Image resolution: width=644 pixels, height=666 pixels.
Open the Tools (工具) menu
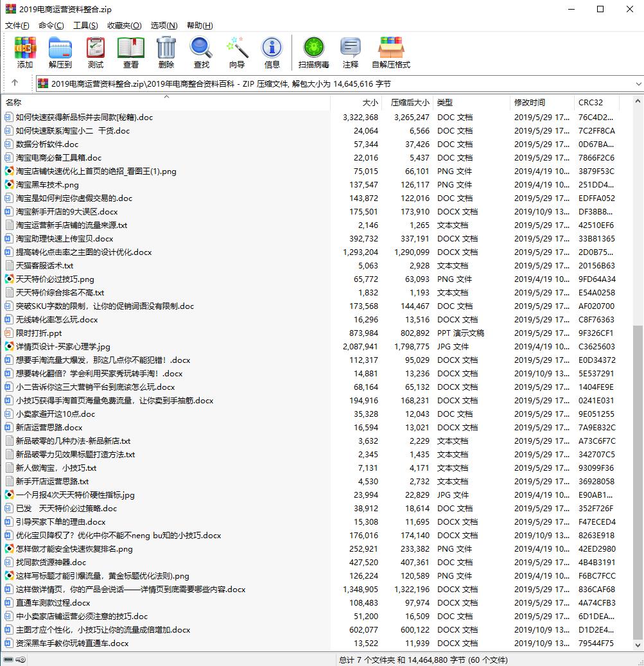[x=85, y=26]
